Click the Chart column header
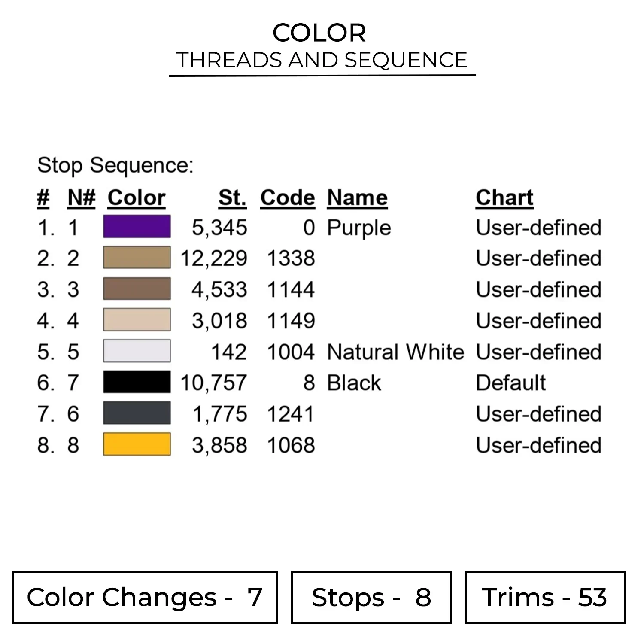Image resolution: width=644 pixels, height=644 pixels. click(504, 198)
